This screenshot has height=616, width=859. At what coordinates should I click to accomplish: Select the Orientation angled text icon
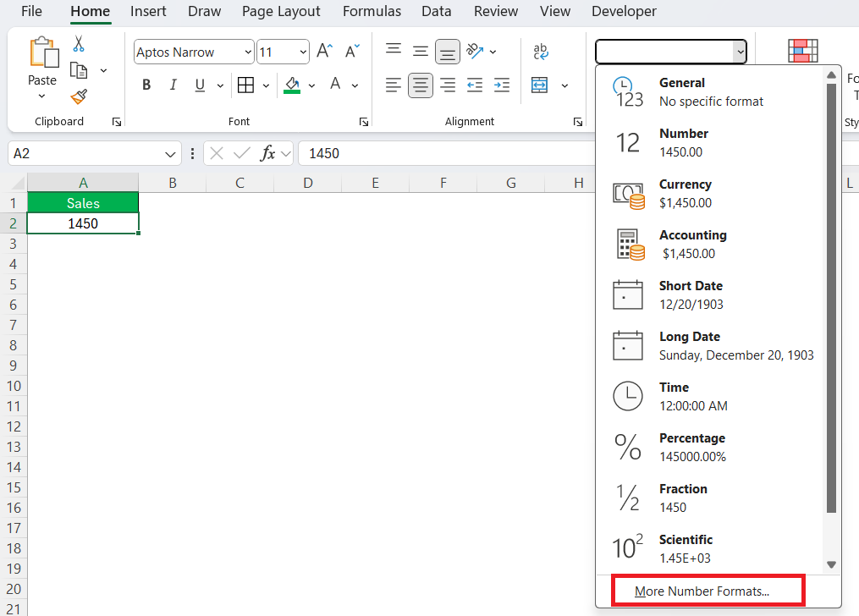pyautogui.click(x=475, y=52)
